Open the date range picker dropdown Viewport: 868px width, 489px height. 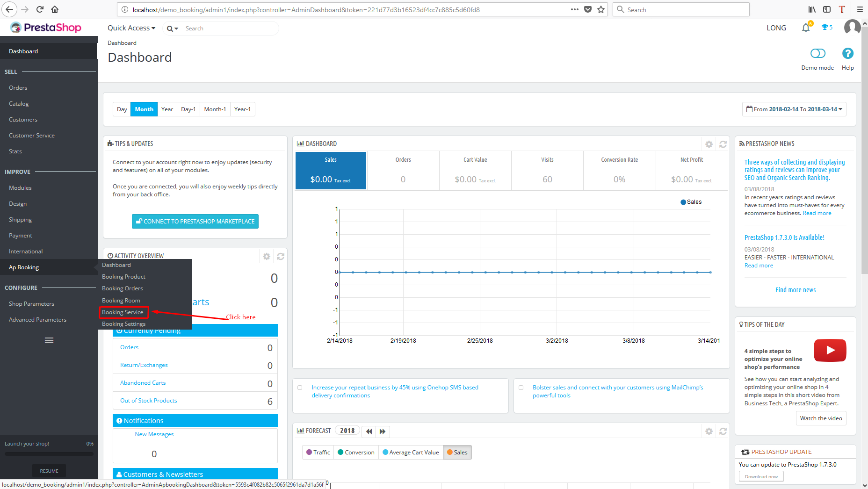pos(794,109)
